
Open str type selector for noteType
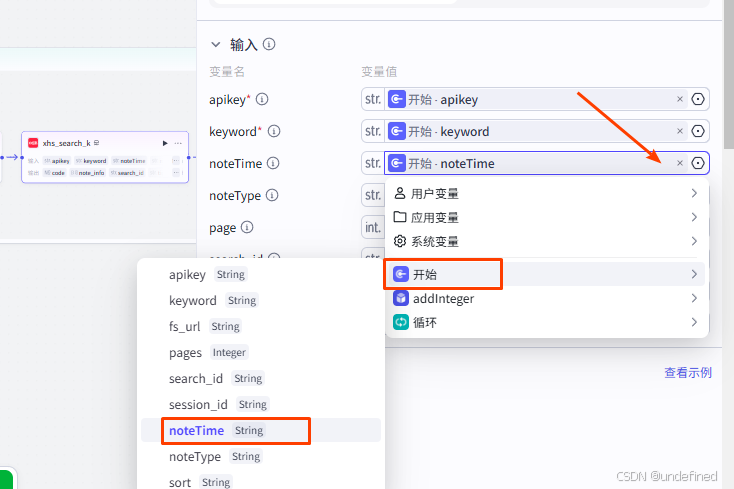tap(373, 195)
